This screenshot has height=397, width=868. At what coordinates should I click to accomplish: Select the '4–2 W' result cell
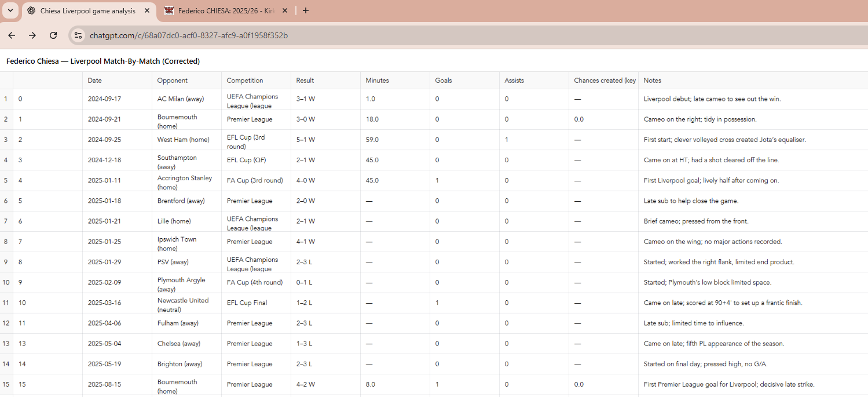[325, 384]
